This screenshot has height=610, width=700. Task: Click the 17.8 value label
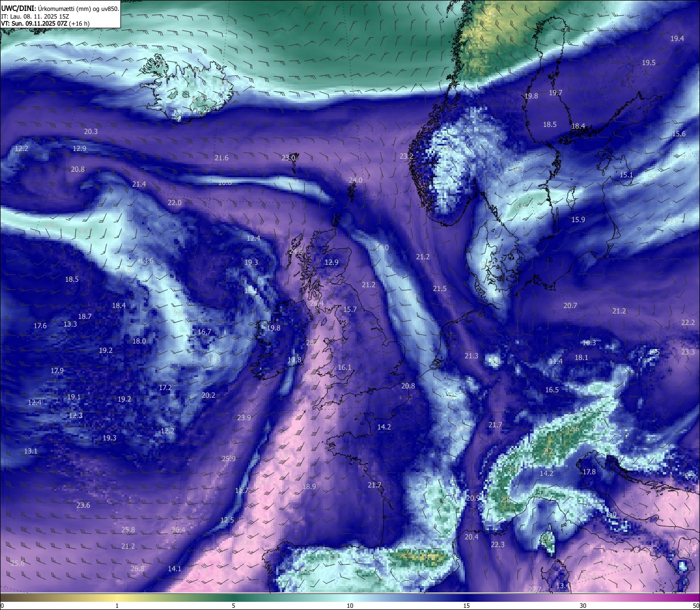[589, 472]
